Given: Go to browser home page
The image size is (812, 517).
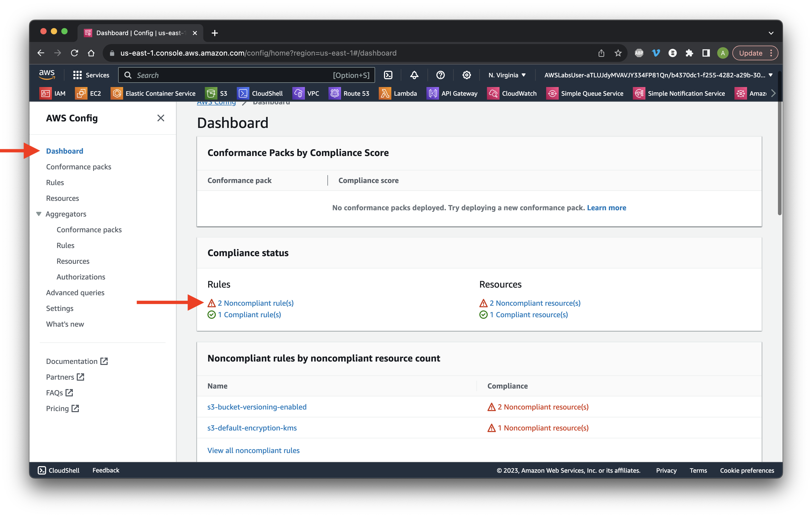Looking at the screenshot, I should click(x=91, y=53).
